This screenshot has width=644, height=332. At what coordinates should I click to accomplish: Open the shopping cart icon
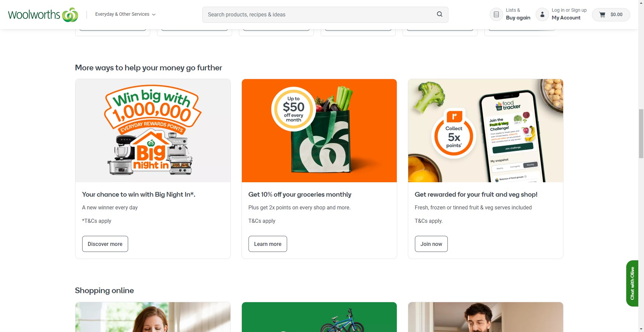[x=602, y=15]
